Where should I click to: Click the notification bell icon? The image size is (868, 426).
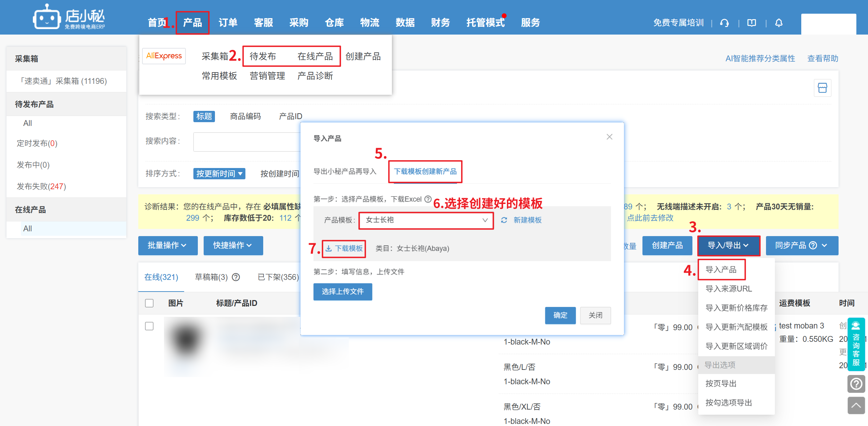[x=779, y=23]
